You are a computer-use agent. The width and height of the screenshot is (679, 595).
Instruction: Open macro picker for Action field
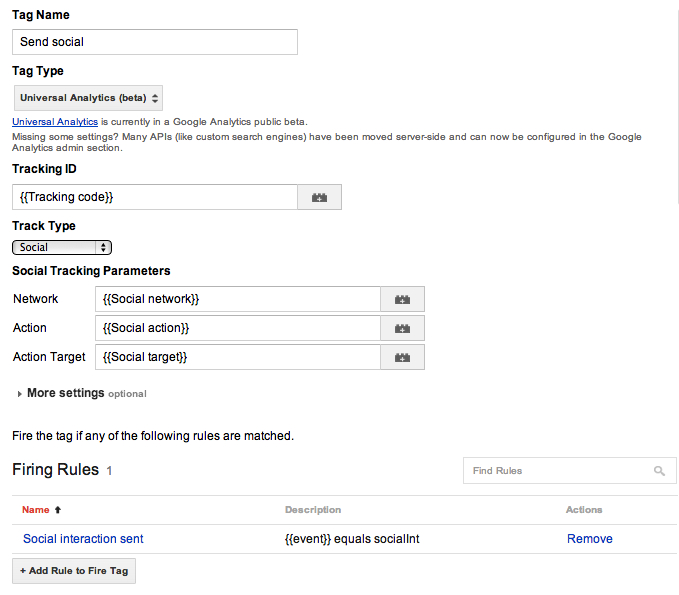click(402, 328)
